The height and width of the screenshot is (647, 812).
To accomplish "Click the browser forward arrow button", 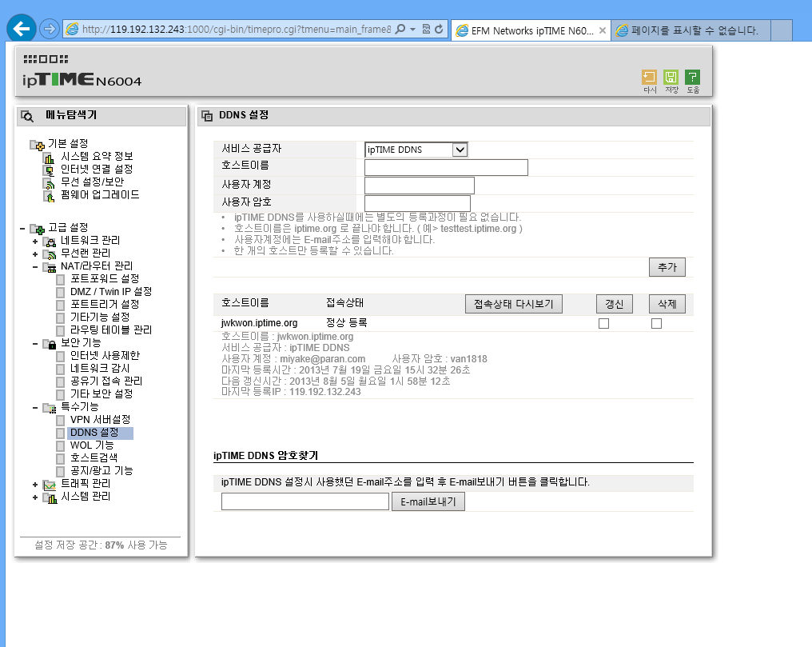I will [x=50, y=29].
